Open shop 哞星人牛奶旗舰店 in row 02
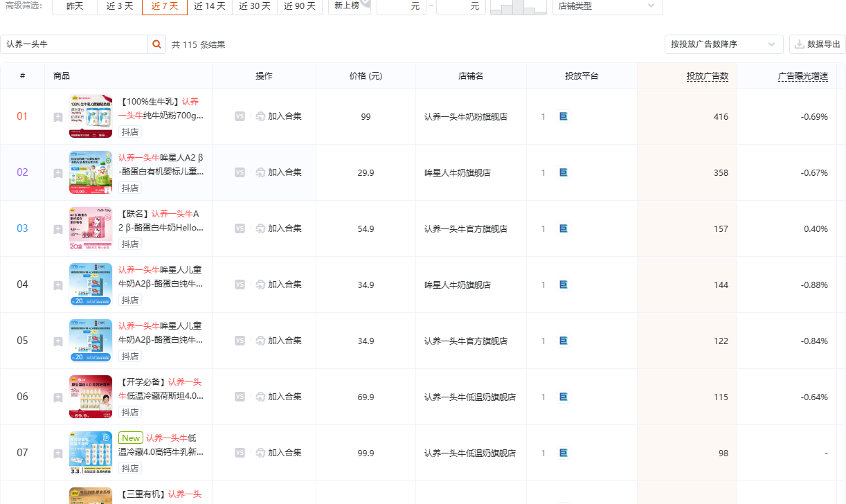This screenshot has height=504, width=846. tap(458, 173)
